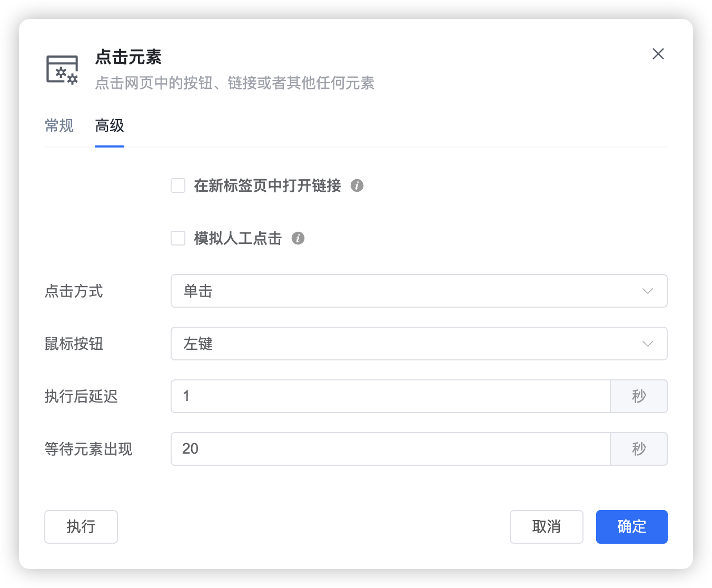
Task: Open the 鼠标按钮 dropdown showing 左键
Action: (x=419, y=344)
